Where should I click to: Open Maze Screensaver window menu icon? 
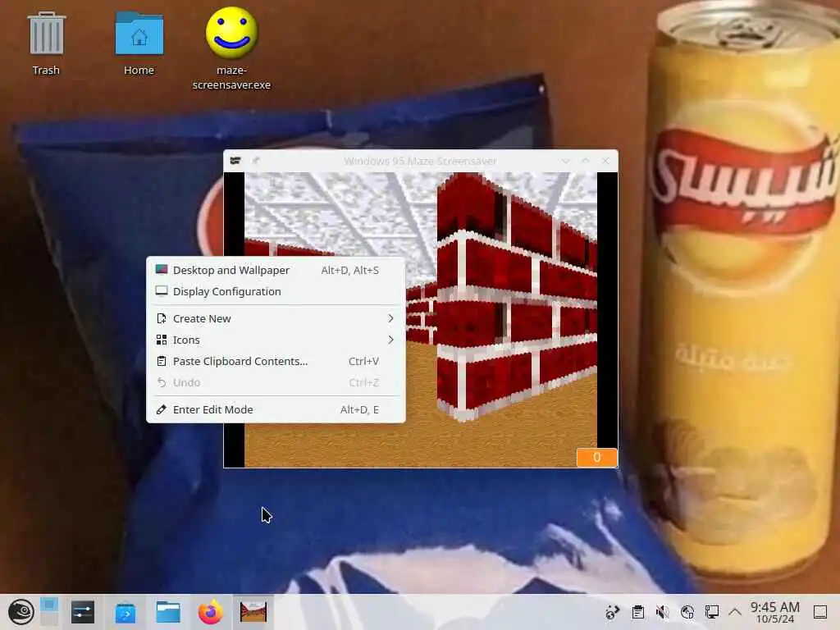[235, 161]
